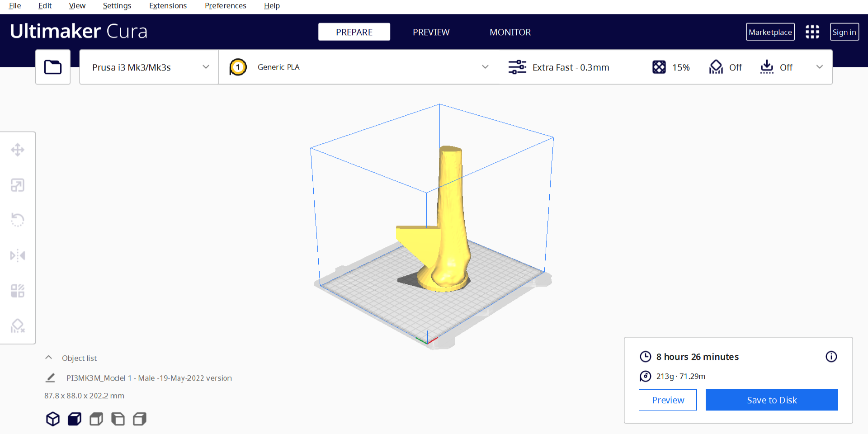The image size is (868, 434).
Task: Select the Mirror tool
Action: click(x=18, y=255)
